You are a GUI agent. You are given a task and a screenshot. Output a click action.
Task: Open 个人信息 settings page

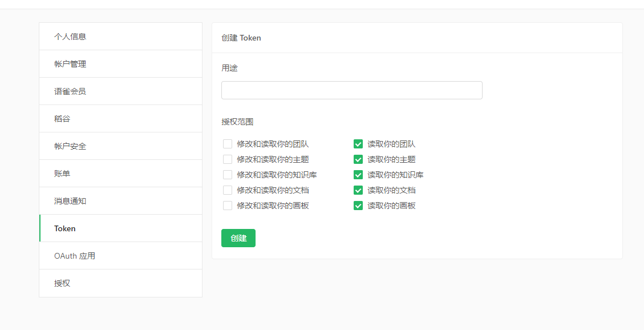[x=121, y=37]
